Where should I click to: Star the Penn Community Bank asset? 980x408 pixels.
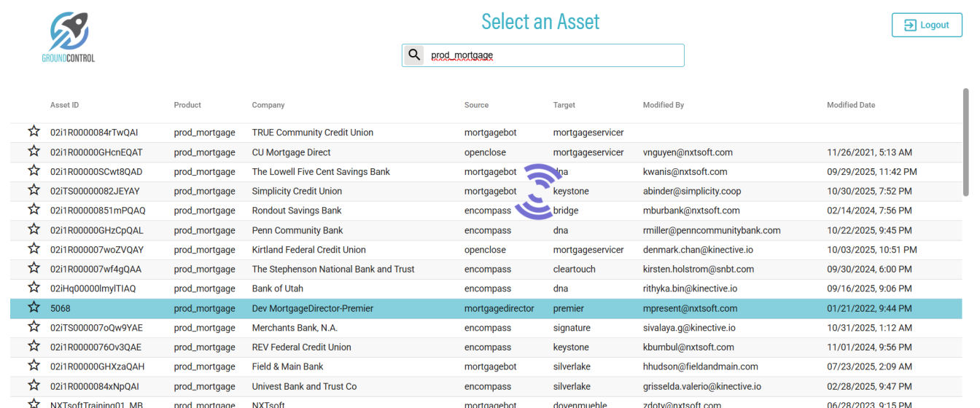click(x=34, y=229)
